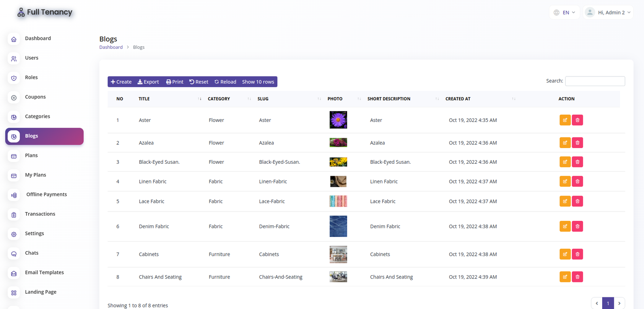
Task: Click the delete icon for Azalea row
Action: click(577, 143)
